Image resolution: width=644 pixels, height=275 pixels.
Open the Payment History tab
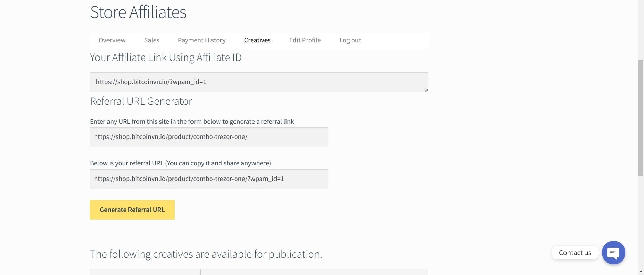202,40
